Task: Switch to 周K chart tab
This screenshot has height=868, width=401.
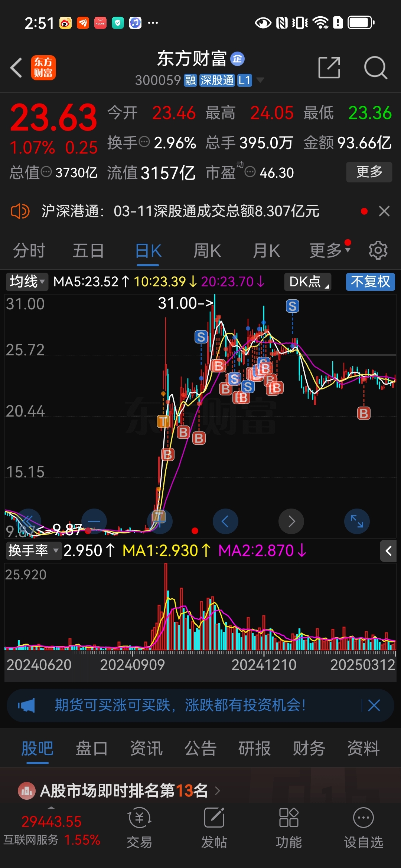Action: [207, 251]
